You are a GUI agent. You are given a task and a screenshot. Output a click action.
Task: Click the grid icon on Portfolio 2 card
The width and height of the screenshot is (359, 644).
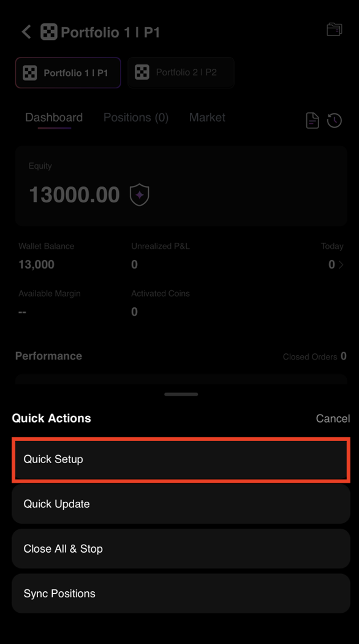tap(142, 72)
